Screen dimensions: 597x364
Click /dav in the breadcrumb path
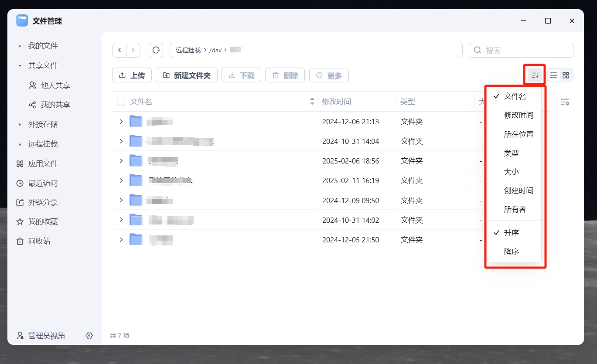click(215, 50)
